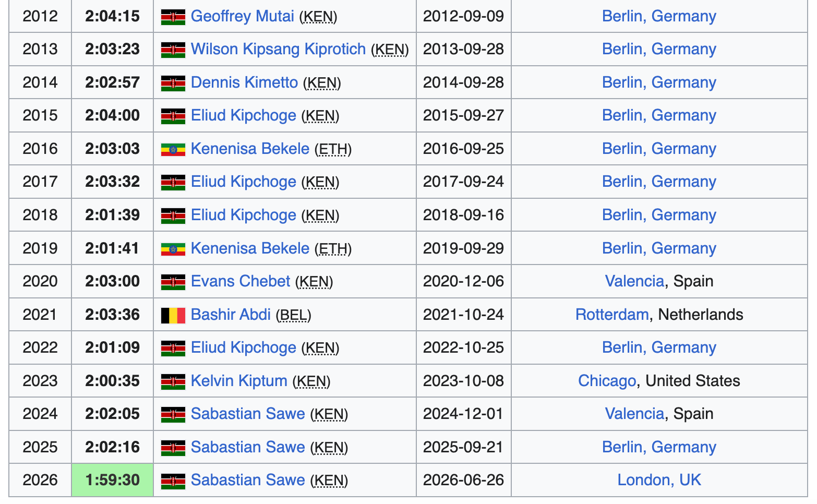This screenshot has width=817, height=504.
Task: Click the Kenyan flag in the 2026 row
Action: tap(173, 481)
